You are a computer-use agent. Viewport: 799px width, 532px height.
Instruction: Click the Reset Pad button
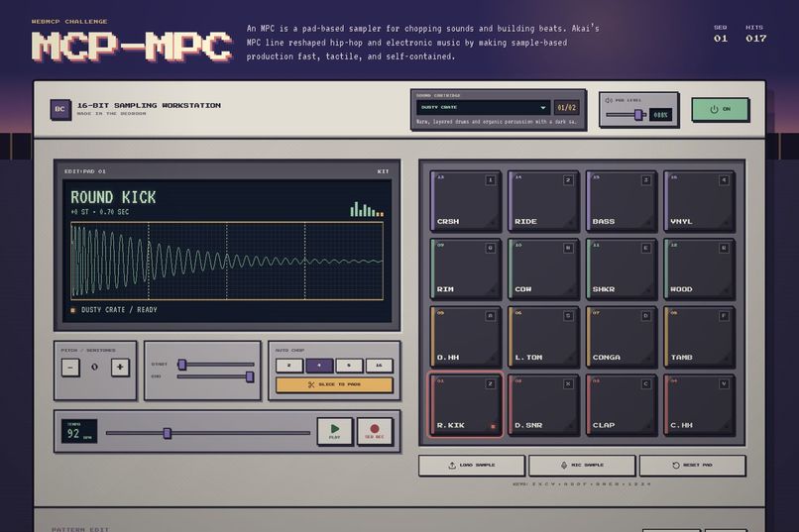[x=693, y=466]
